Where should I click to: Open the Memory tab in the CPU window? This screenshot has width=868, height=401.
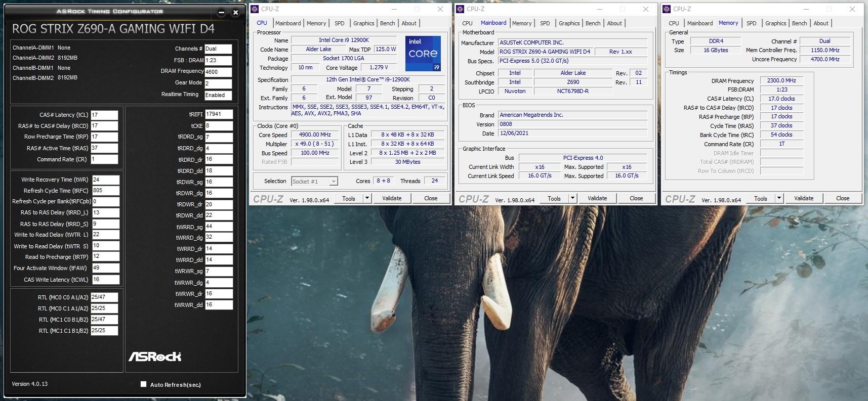coord(316,23)
